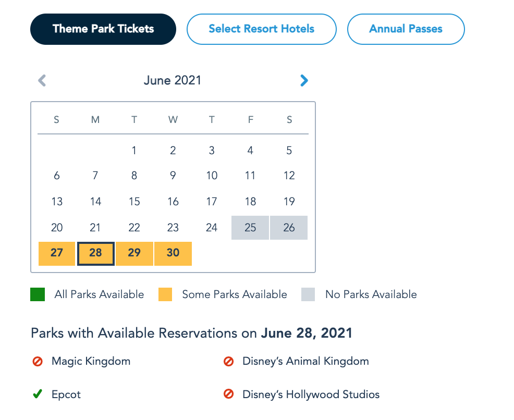
Task: Click the gray No Parks Available swatch
Action: [308, 294]
